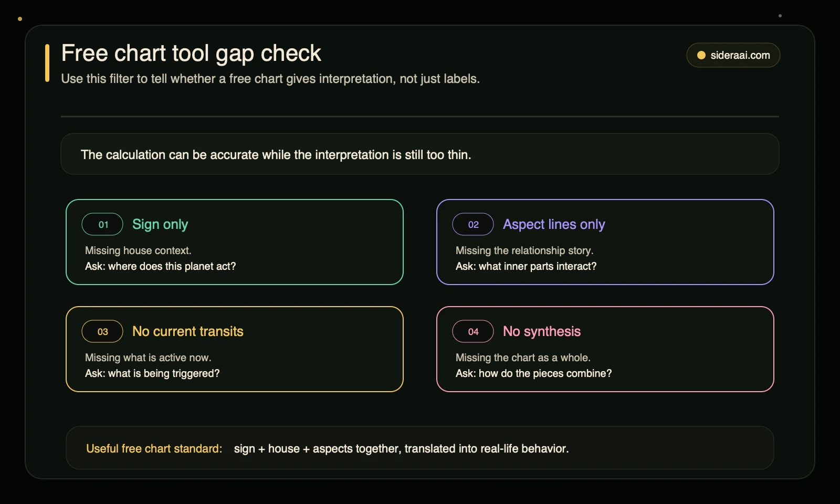This screenshot has height=504, width=840.
Task: Select the 02 number badge
Action: click(473, 225)
